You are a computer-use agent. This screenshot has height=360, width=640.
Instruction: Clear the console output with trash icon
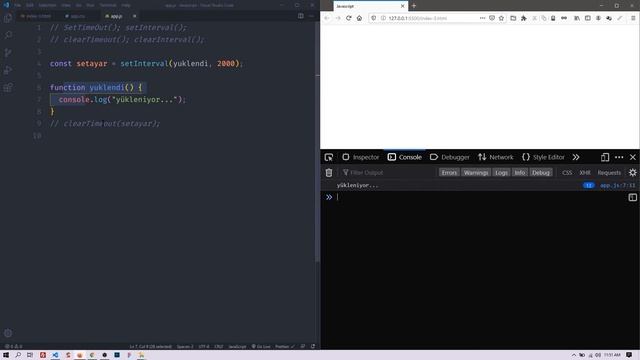(x=329, y=173)
